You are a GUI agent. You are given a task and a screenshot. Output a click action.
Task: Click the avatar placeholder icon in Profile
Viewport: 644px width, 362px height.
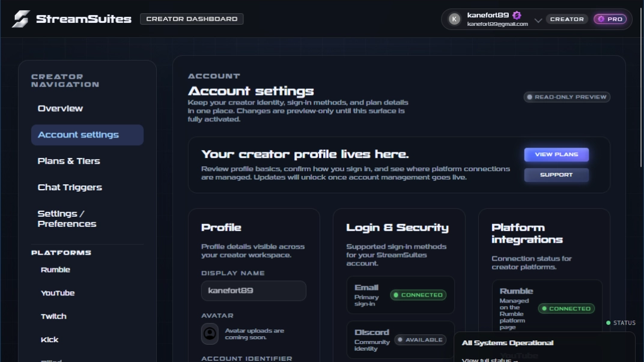[210, 333]
